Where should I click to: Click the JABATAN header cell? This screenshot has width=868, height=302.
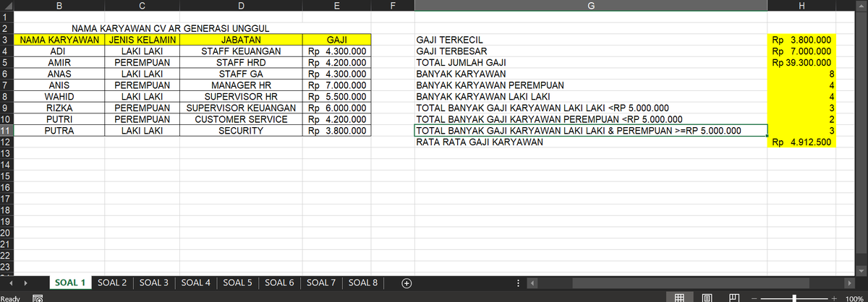[242, 40]
